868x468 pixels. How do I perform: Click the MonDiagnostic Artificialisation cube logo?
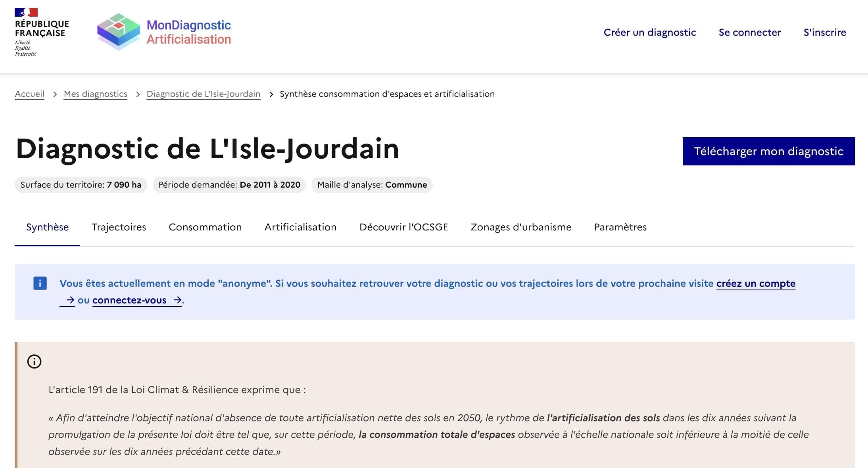pyautogui.click(x=119, y=32)
